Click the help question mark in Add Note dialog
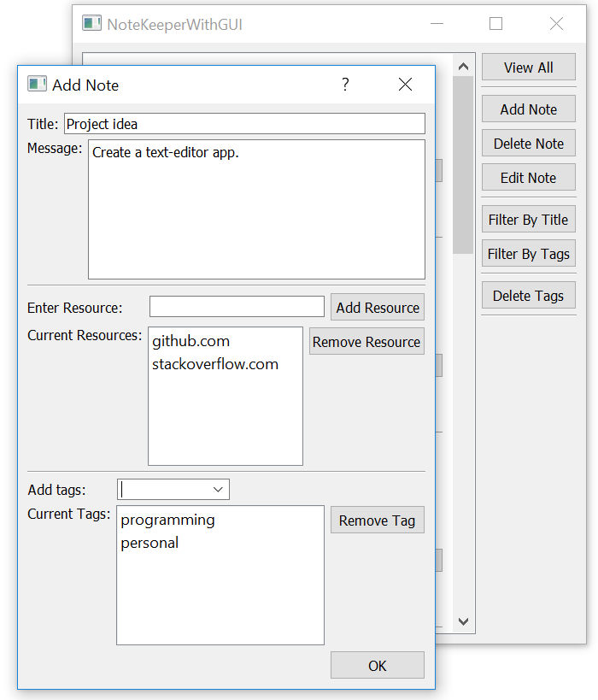The height and width of the screenshot is (700, 598). [345, 84]
